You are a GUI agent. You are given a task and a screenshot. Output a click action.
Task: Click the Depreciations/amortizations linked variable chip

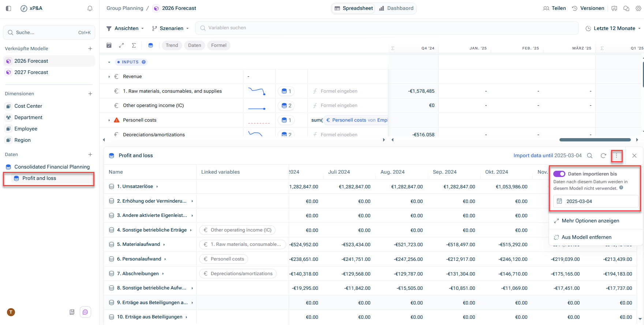click(x=238, y=274)
